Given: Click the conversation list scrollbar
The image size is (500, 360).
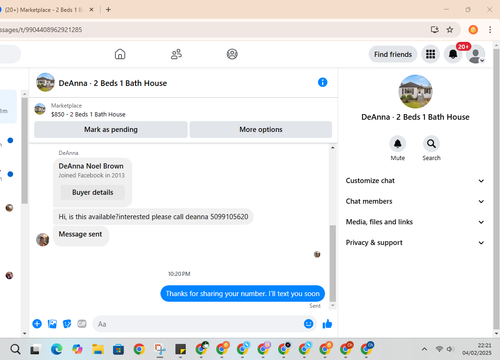Looking at the screenshot, I should point(24,150).
